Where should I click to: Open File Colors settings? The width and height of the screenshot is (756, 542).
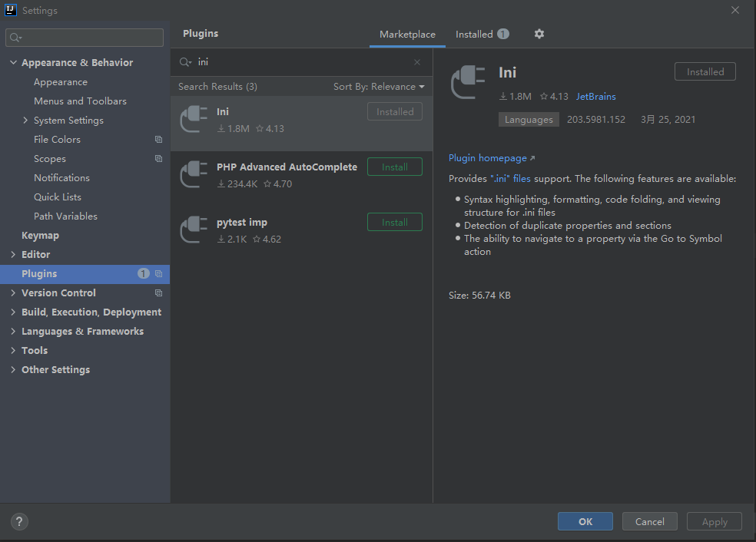pos(57,139)
